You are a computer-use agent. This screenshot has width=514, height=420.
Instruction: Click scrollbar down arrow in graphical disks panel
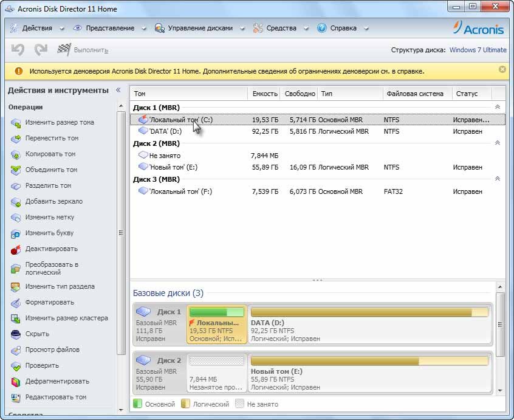(500, 390)
